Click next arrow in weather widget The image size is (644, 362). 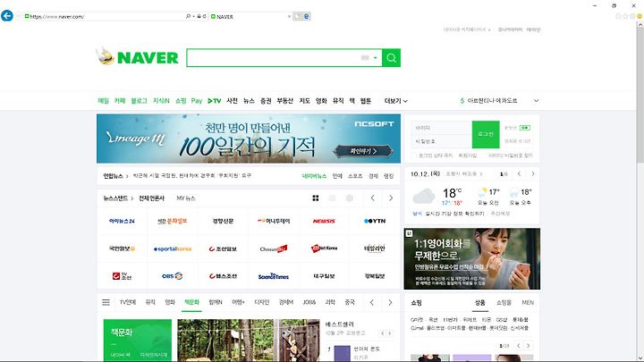[x=533, y=174]
